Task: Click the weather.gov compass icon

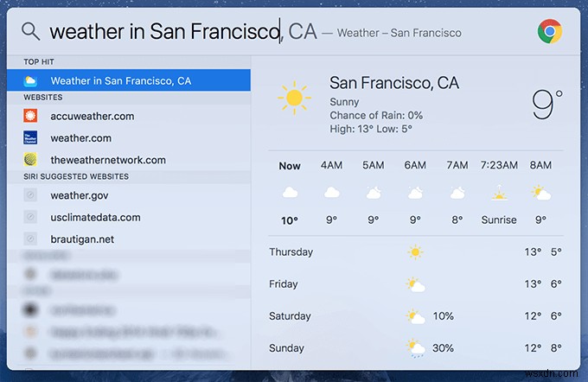Action: 30,195
